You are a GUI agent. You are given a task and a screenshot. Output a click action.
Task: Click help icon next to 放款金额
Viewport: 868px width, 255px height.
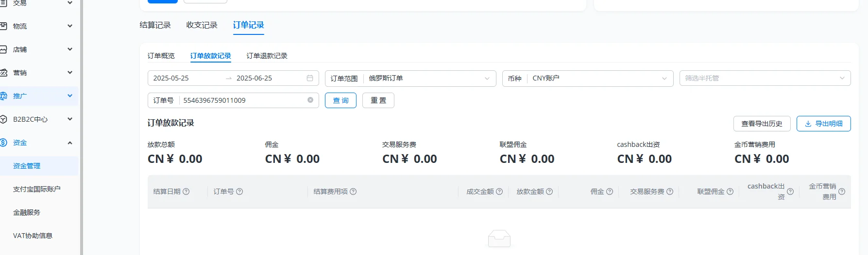549,191
